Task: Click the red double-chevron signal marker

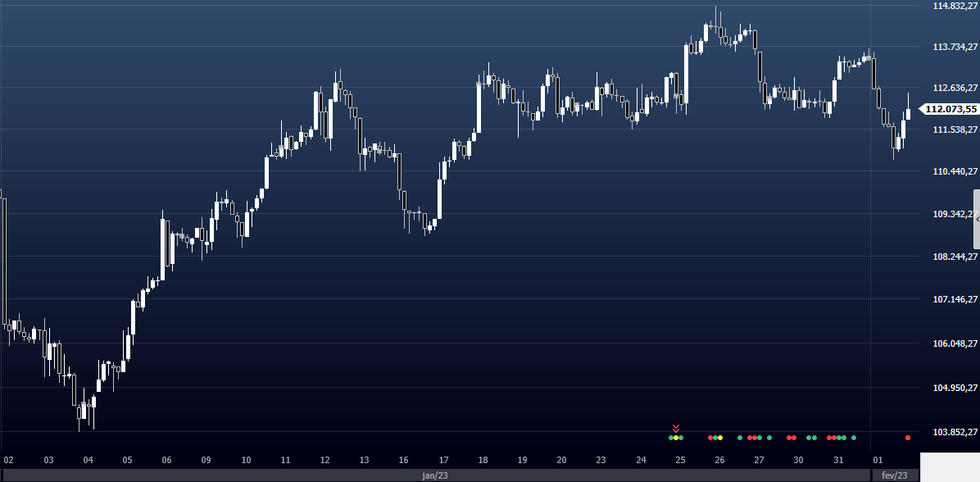Action: 676,428
